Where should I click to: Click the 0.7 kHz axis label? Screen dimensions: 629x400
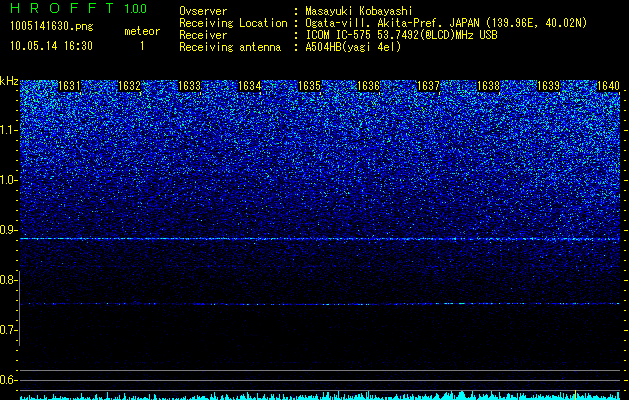coord(9,330)
